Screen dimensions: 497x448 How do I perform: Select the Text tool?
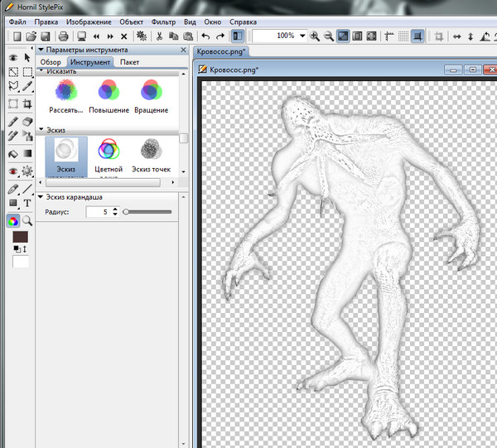coord(27,203)
